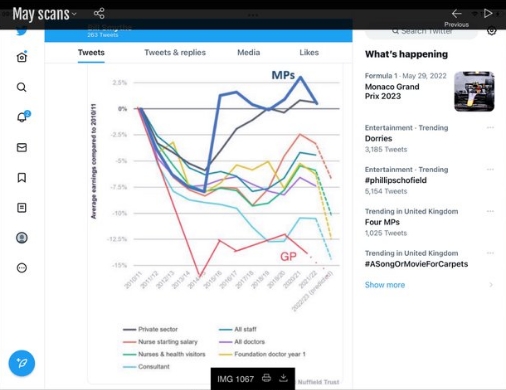
Task: Switch to the Media tab
Action: pyautogui.click(x=249, y=52)
